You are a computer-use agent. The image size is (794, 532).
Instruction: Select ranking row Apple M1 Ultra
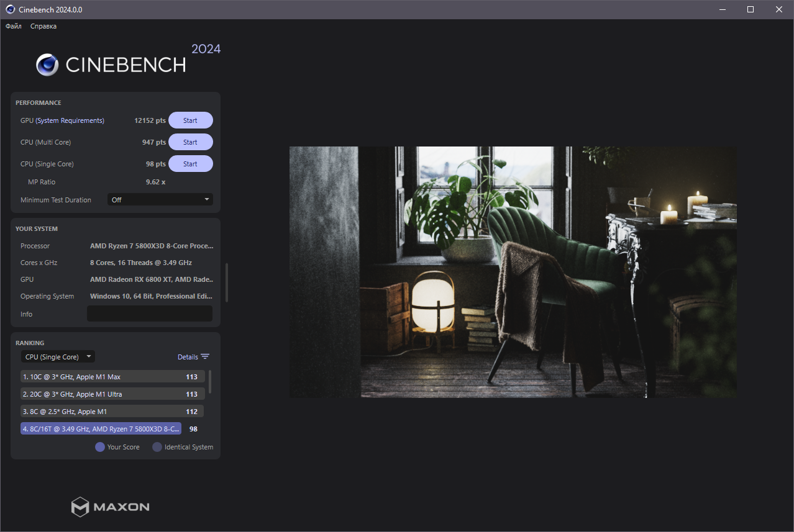112,394
